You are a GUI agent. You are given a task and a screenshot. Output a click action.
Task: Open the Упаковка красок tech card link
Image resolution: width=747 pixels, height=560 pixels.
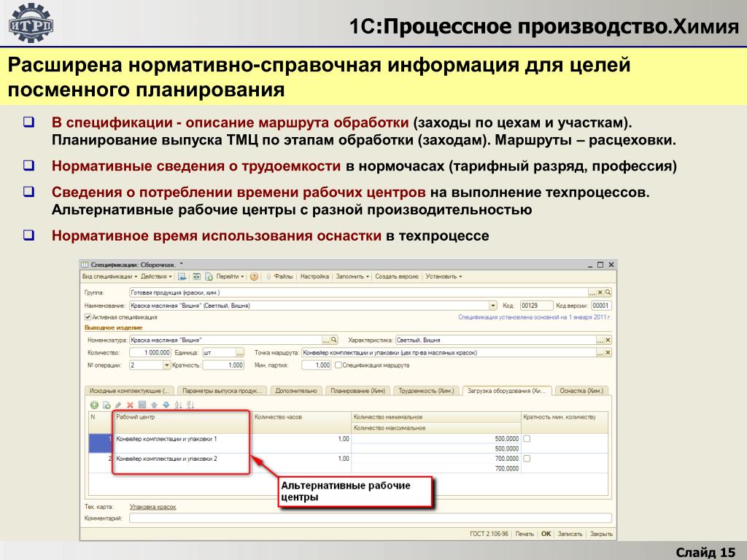pos(153,507)
